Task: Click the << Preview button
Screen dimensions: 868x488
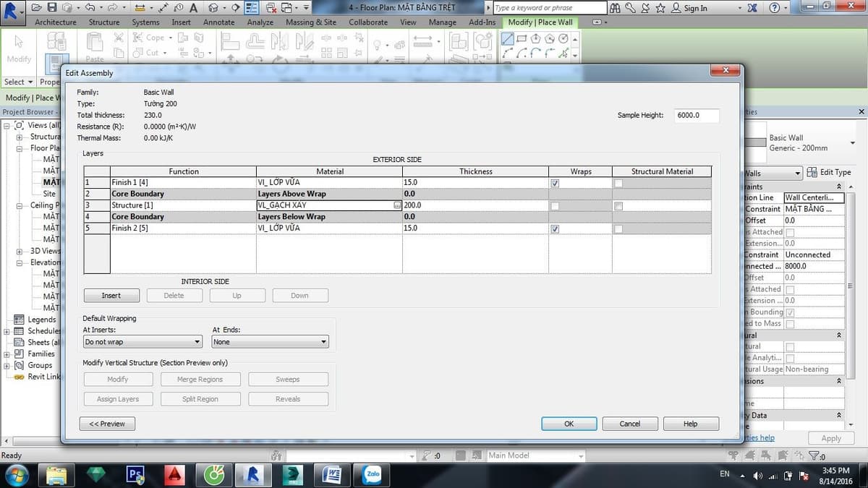Action: click(107, 424)
